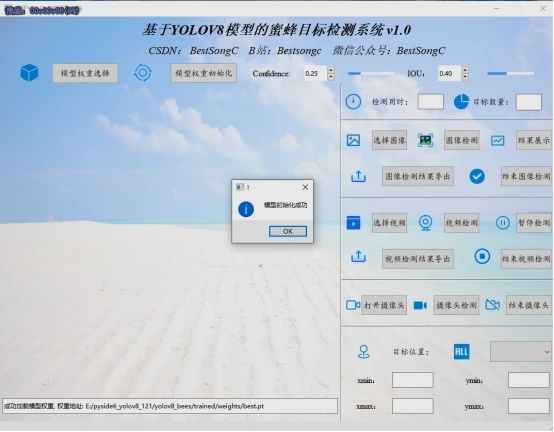Click the blue checkmark circle icon
554x432 pixels.
pos(477,176)
